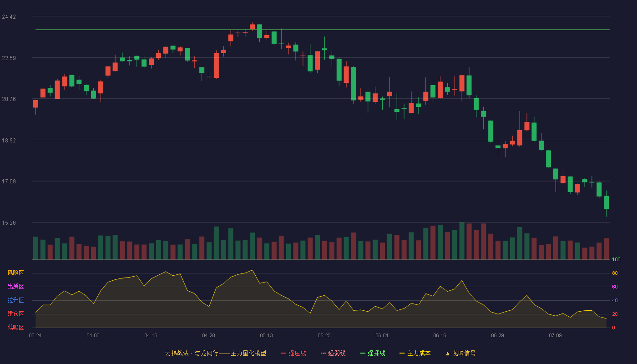Click the 06-04 date label
Viewport: 637px width, 364px height.
click(x=382, y=335)
